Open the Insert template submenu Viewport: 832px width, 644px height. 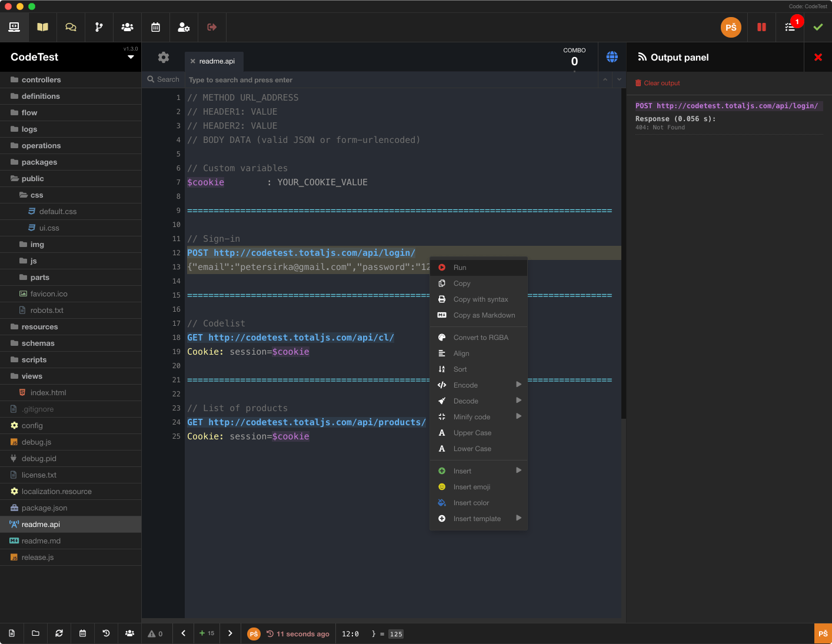[478, 518]
